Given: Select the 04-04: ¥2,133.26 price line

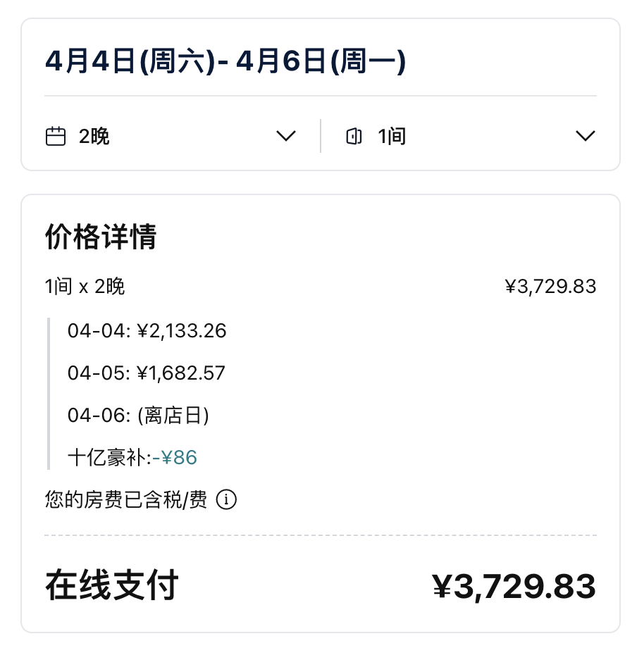Looking at the screenshot, I should pyautogui.click(x=147, y=330).
